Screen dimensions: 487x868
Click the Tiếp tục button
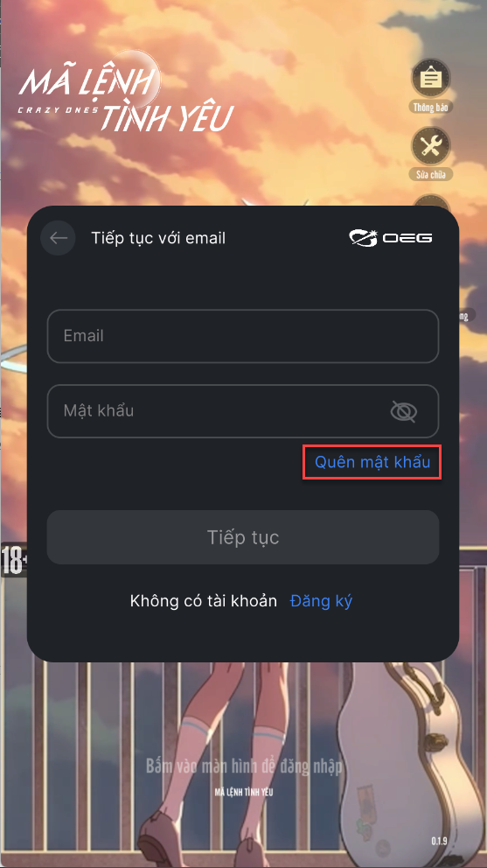tap(243, 537)
